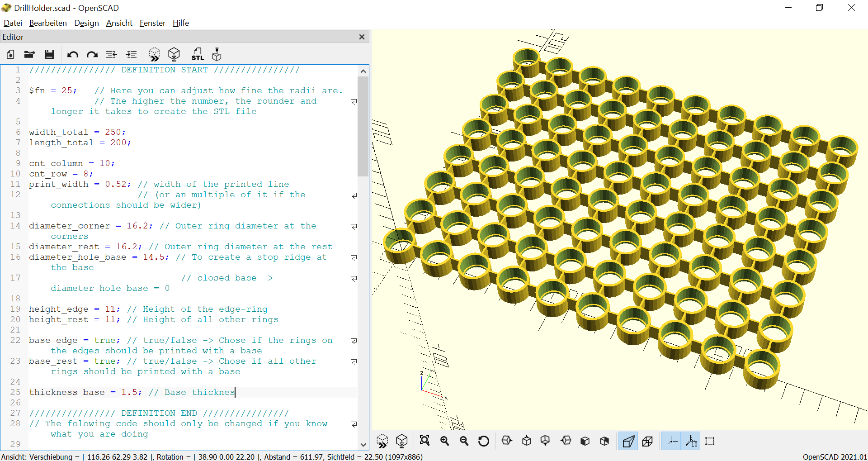Open the Ansicht menu
The height and width of the screenshot is (461, 868).
click(119, 23)
